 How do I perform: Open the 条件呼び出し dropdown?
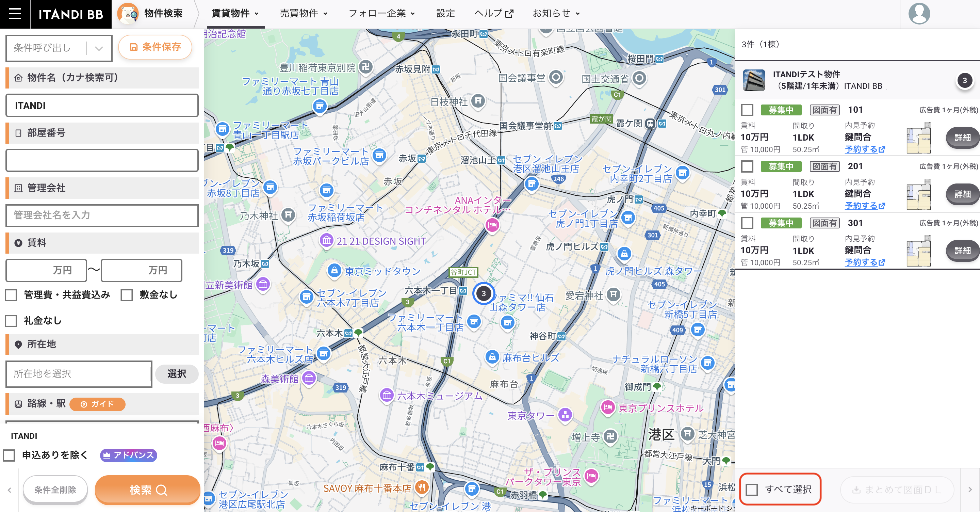tap(59, 48)
